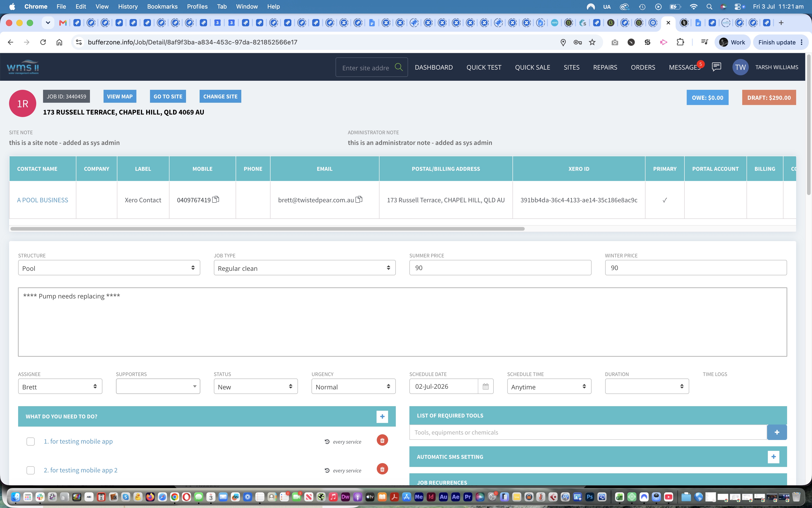Viewport: 812px width, 508px height.
Task: Tick checkbox for 'for testing mobile app 2'
Action: click(x=31, y=470)
